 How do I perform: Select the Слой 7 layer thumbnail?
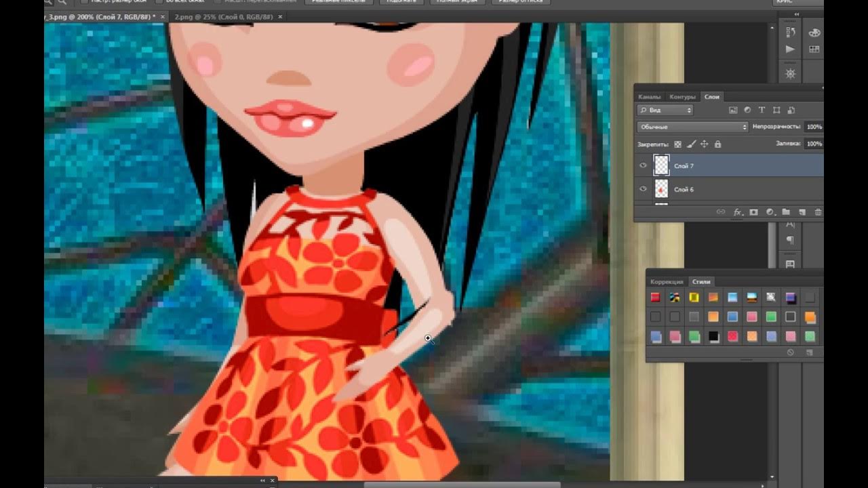[661, 165]
